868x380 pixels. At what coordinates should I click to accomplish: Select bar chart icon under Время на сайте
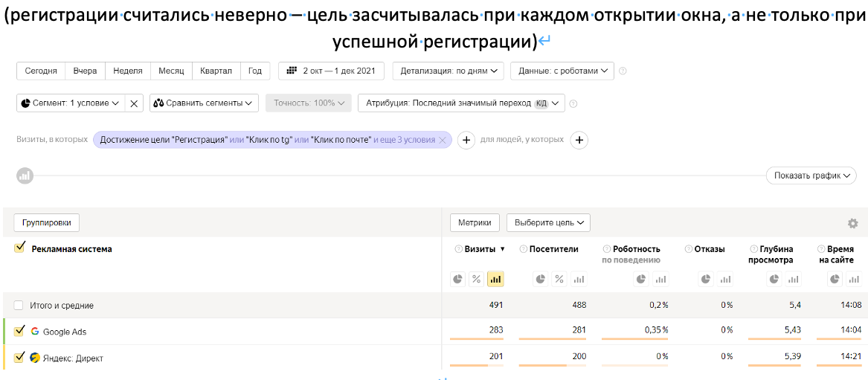tap(854, 280)
